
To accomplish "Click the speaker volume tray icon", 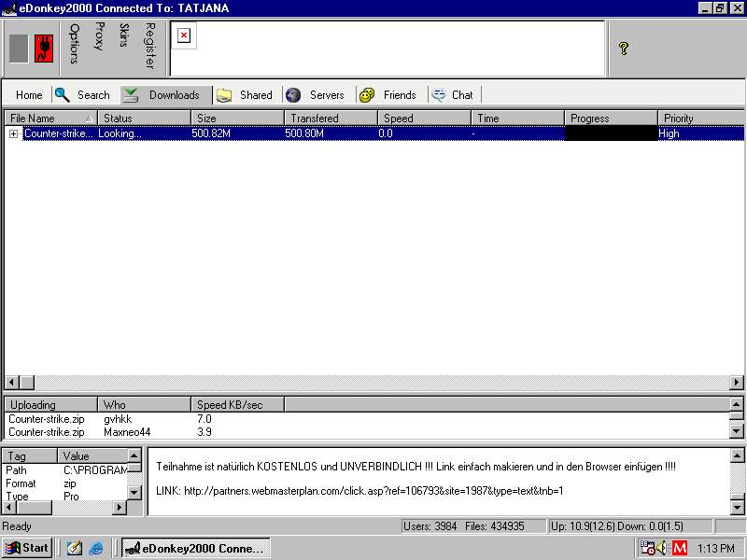I will (662, 548).
